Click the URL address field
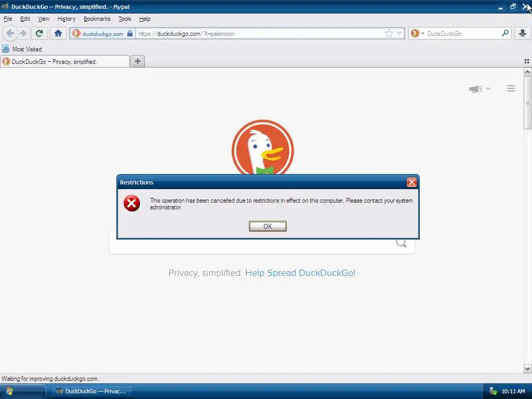This screenshot has height=399, width=532. [260, 34]
